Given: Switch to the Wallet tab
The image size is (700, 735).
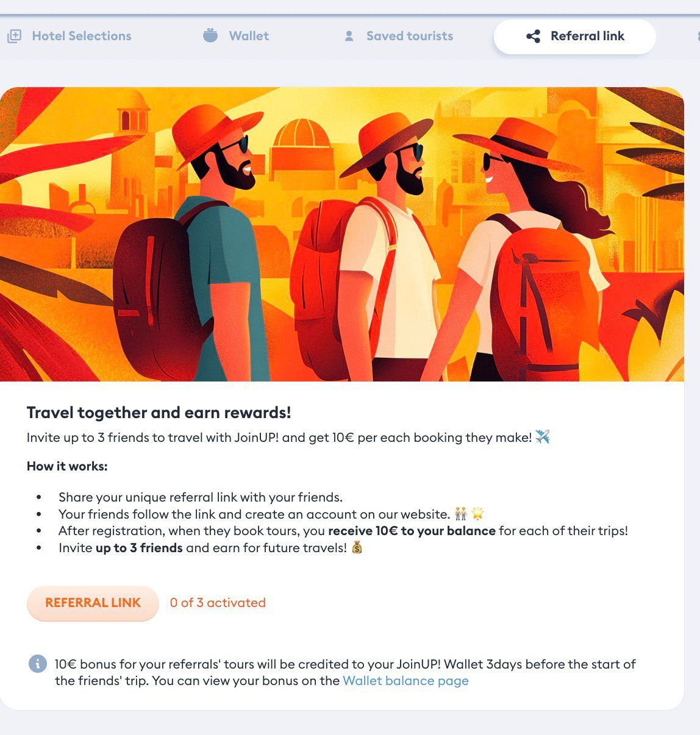Looking at the screenshot, I should 249,37.
